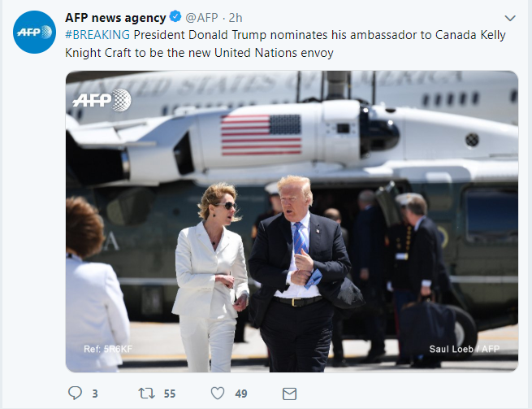Open the AFP round profile avatar
Screen dimensions: 532x409
(34, 32)
